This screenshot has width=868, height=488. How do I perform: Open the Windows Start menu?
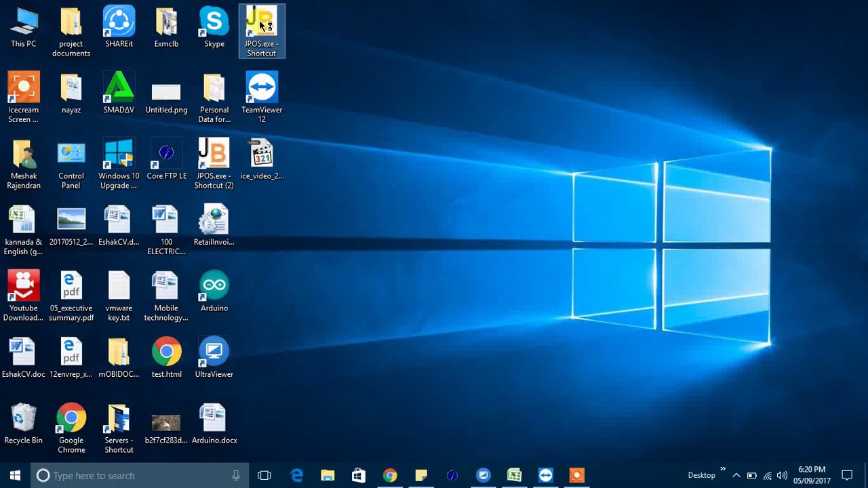15,475
